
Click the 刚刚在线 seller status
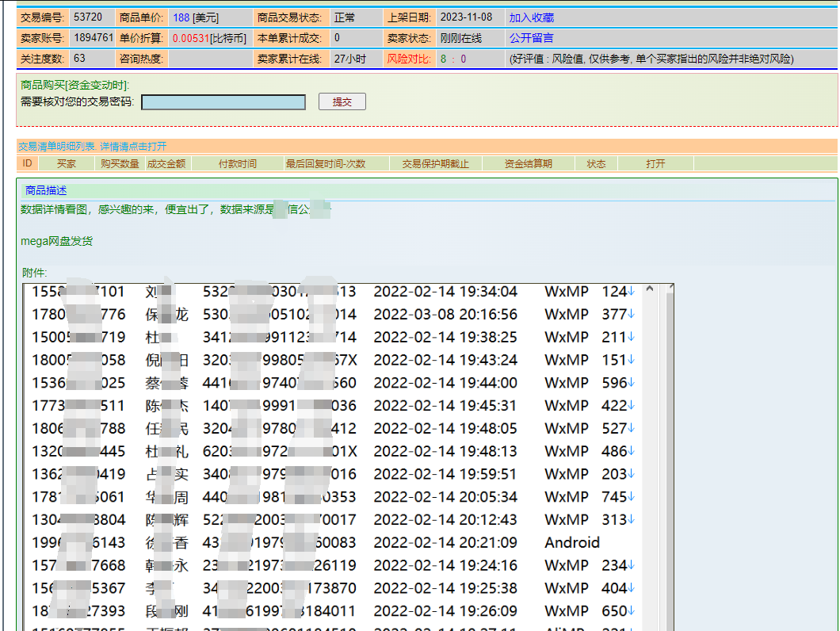pyautogui.click(x=461, y=38)
